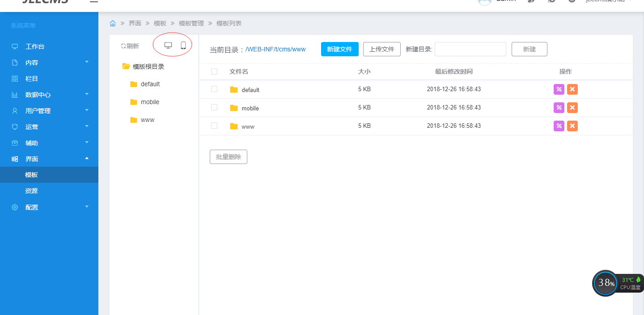Refresh the template tree with 刷新
Screen dimensions: 644x315
point(130,46)
